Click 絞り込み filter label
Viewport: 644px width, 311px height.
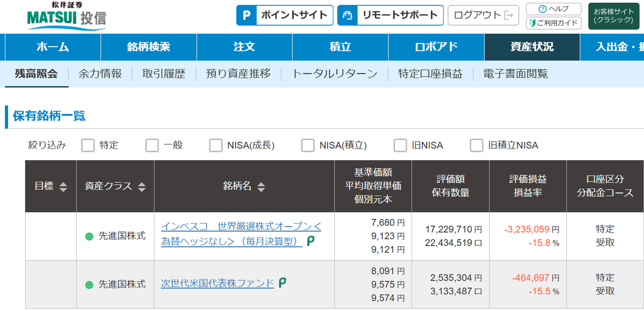pyautogui.click(x=47, y=145)
